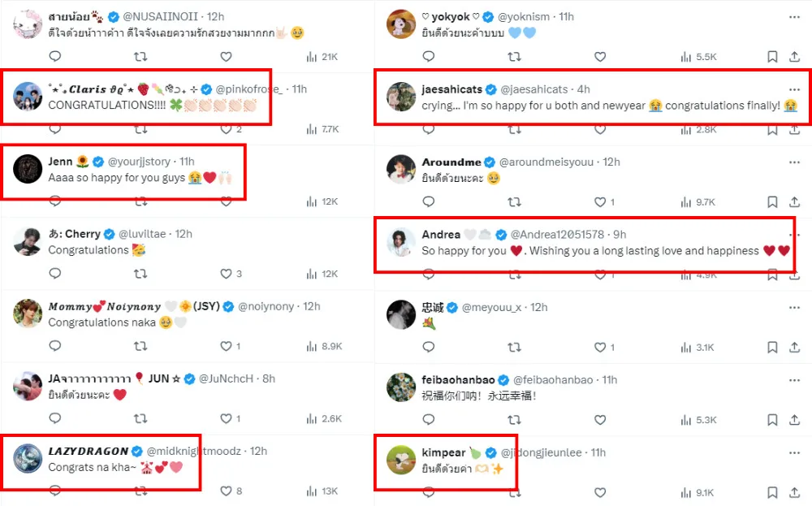Share yokyok's tweet
The image size is (812, 506).
click(x=795, y=57)
